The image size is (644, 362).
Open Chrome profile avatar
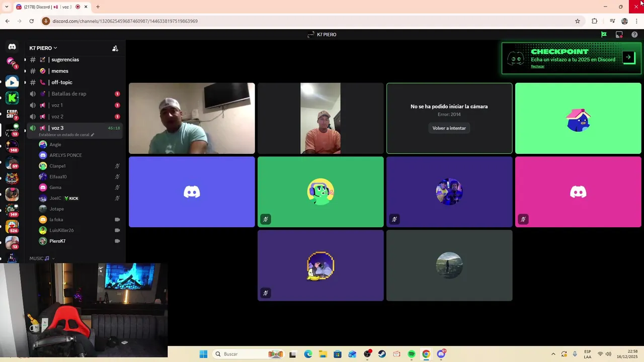pyautogui.click(x=624, y=21)
